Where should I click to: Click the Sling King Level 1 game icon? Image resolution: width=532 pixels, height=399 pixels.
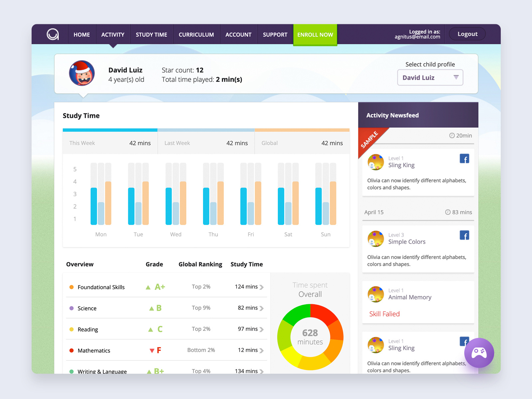[376, 162]
